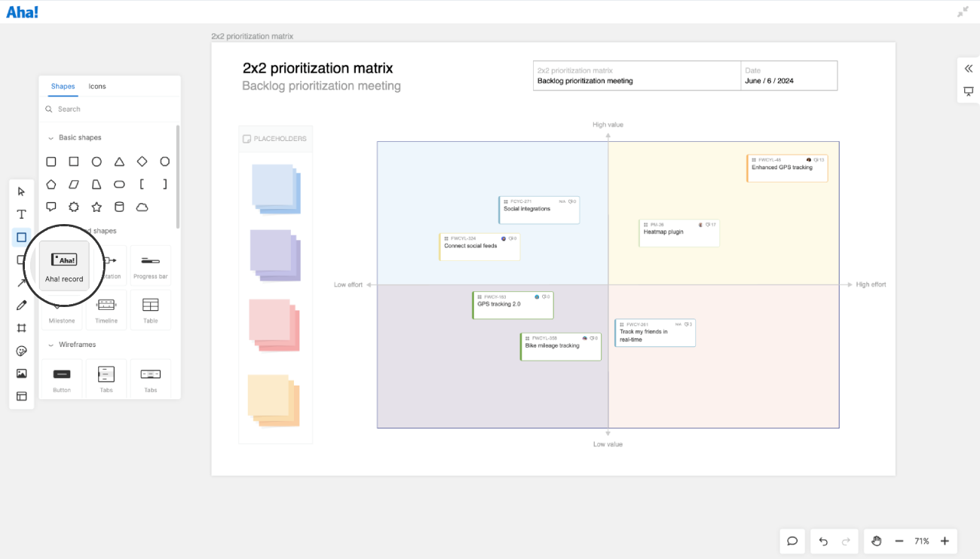The height and width of the screenshot is (559, 980).
Task: Collapse the Basic shapes section
Action: tap(51, 137)
